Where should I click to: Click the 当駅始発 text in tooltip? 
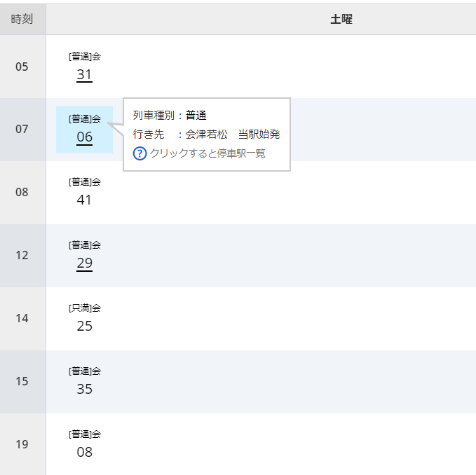(x=259, y=135)
